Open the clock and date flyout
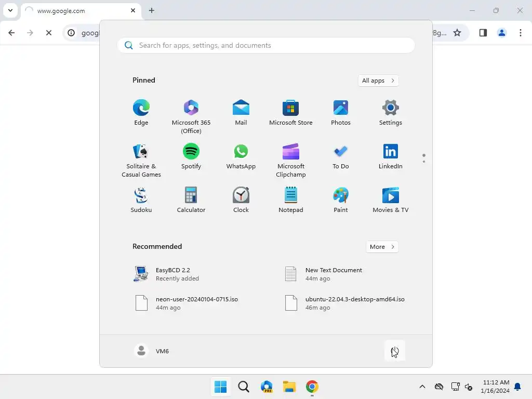Screen dimensions: 532x399 (x=495, y=387)
